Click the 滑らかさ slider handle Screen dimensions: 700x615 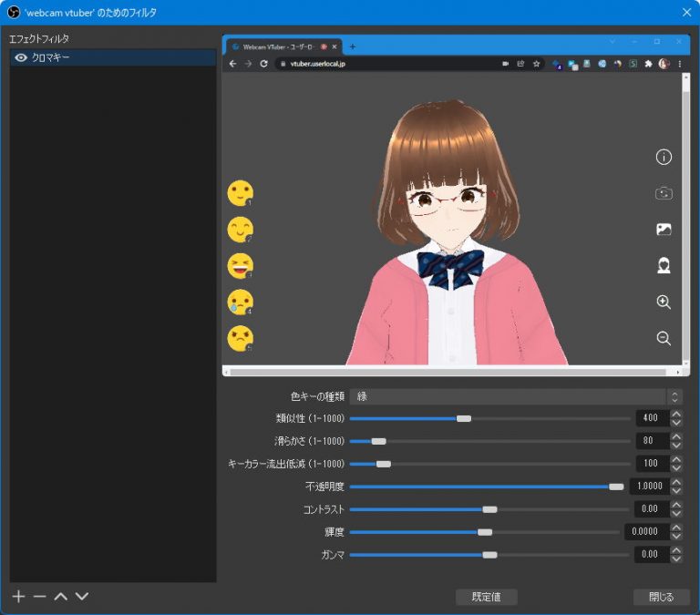[378, 441]
